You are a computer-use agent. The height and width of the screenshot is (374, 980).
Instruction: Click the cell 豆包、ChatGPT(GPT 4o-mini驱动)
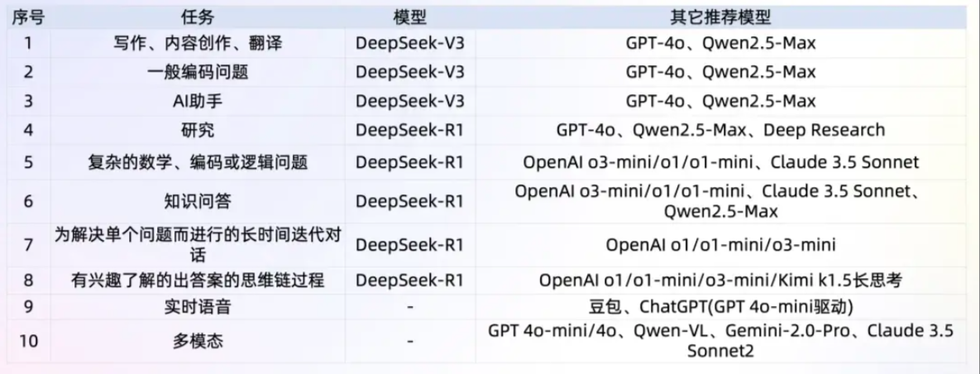point(720,307)
